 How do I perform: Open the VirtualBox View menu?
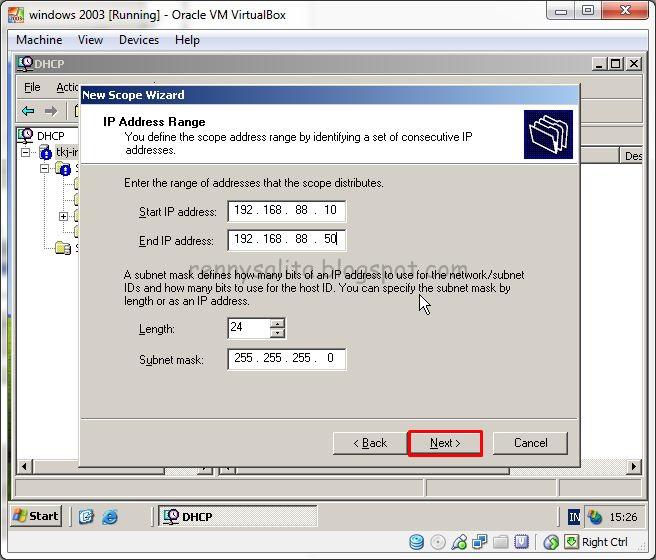[x=90, y=40]
